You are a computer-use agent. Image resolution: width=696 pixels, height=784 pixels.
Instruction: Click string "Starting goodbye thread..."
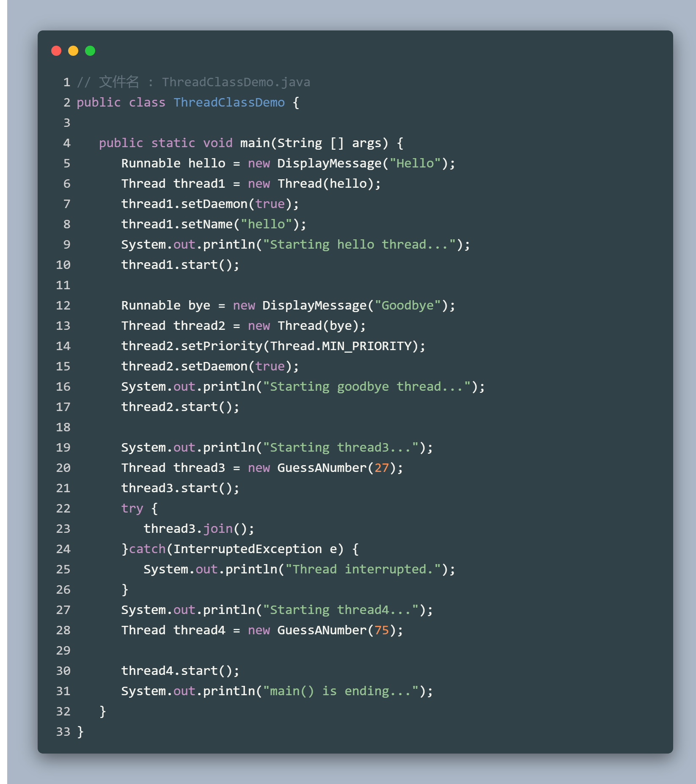click(367, 387)
